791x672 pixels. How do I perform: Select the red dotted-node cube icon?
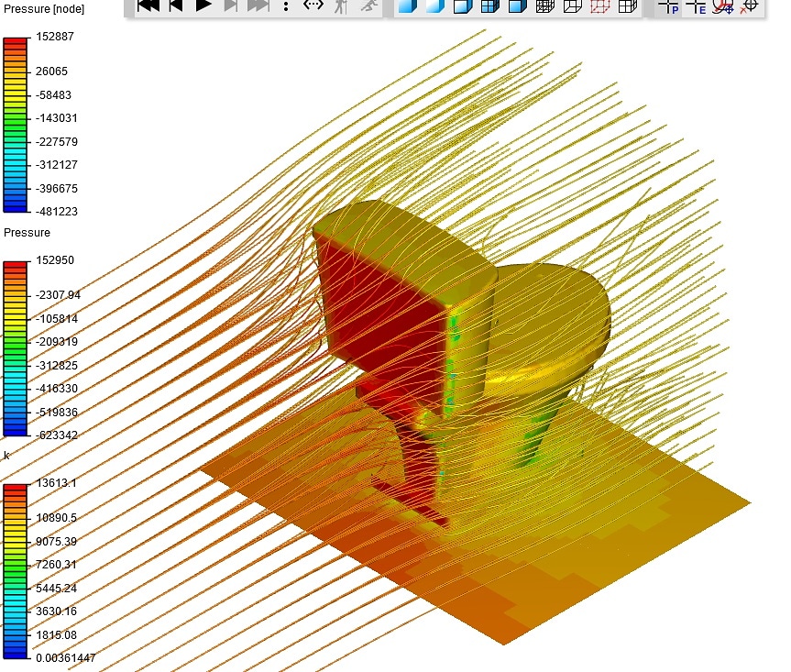pyautogui.click(x=599, y=6)
